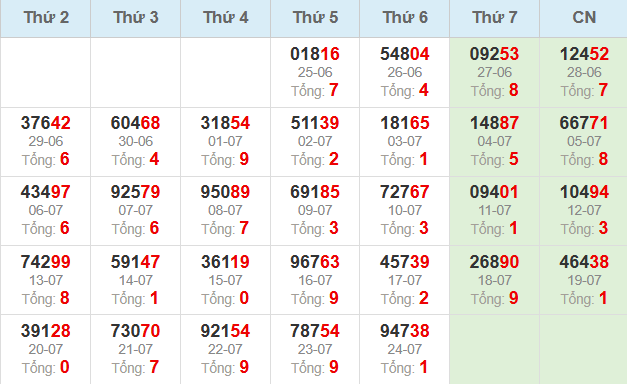Select result 14887 on 04-07

[x=495, y=123]
